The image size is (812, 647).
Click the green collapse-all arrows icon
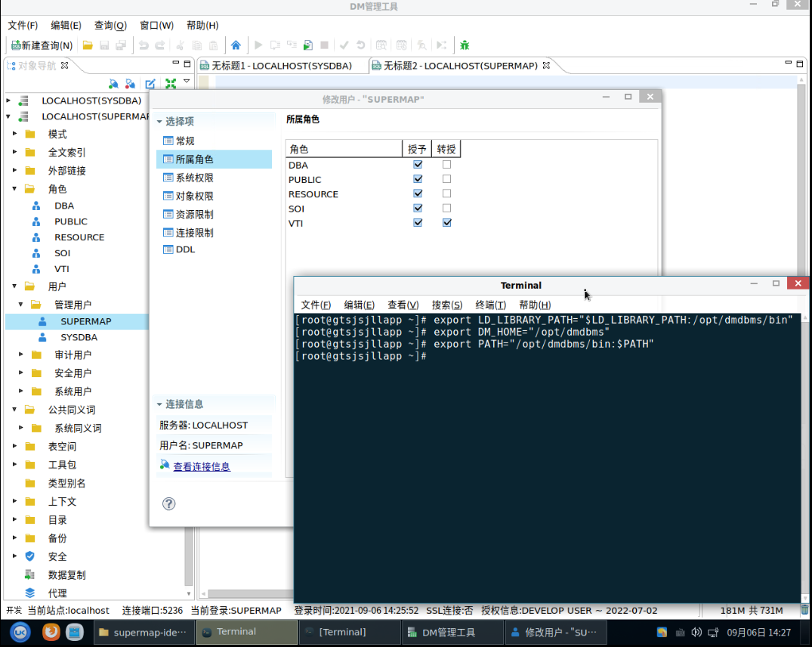[171, 83]
